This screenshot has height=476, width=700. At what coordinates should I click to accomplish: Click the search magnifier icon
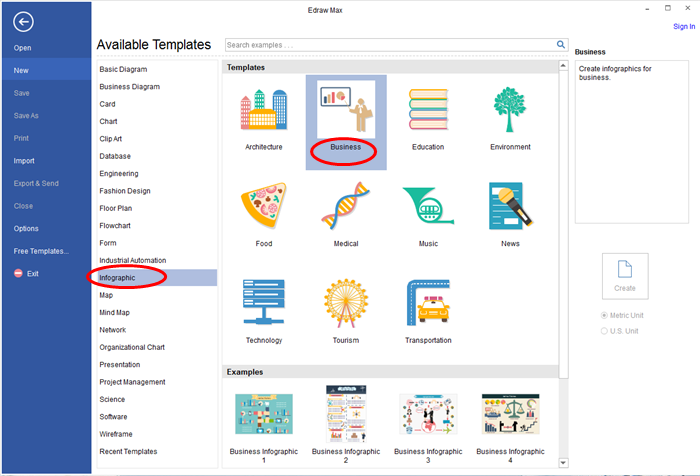click(x=561, y=45)
